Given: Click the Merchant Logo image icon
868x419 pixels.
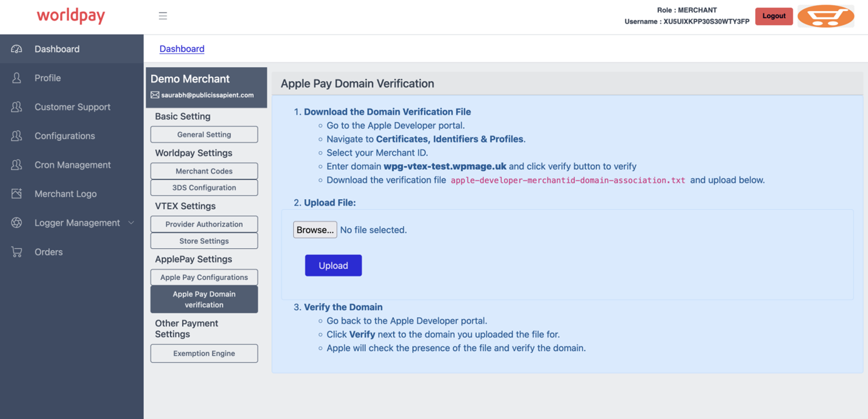Looking at the screenshot, I should [x=16, y=193].
